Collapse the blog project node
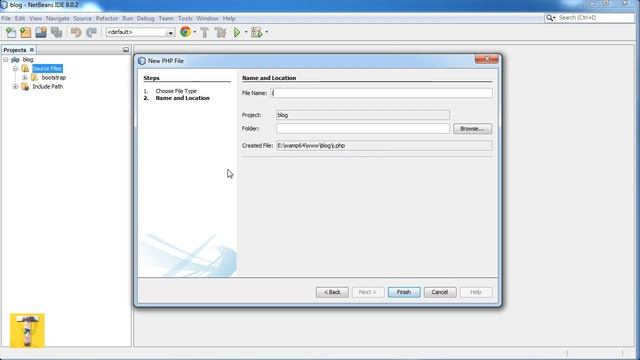640x360 pixels. point(6,60)
